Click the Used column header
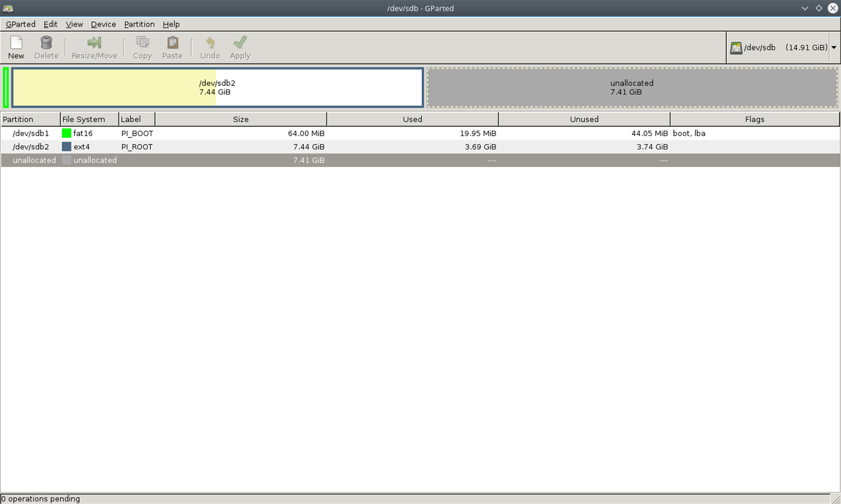This screenshot has width=841, height=504. point(413,119)
